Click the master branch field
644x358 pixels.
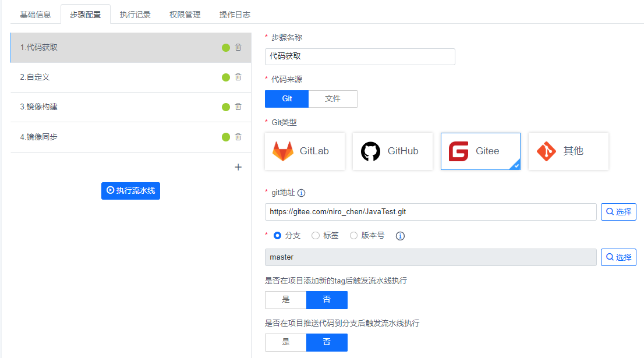(x=431, y=257)
